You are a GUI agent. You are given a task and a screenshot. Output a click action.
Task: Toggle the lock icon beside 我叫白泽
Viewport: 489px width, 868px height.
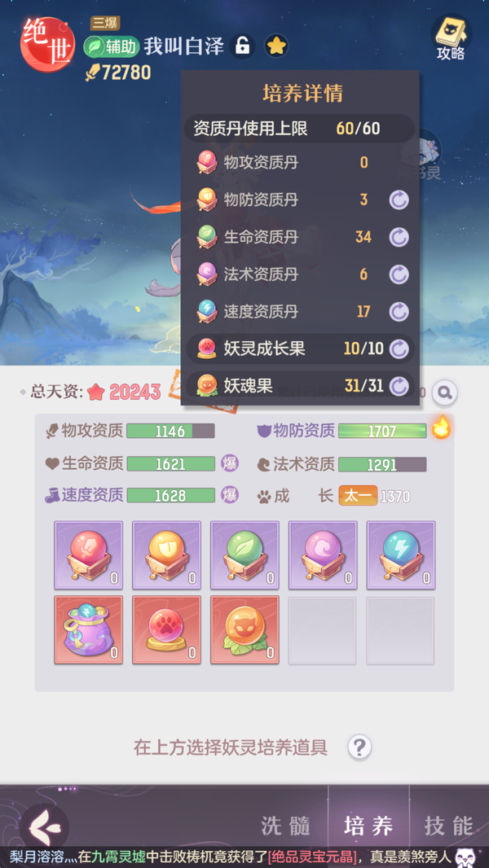pos(242,46)
